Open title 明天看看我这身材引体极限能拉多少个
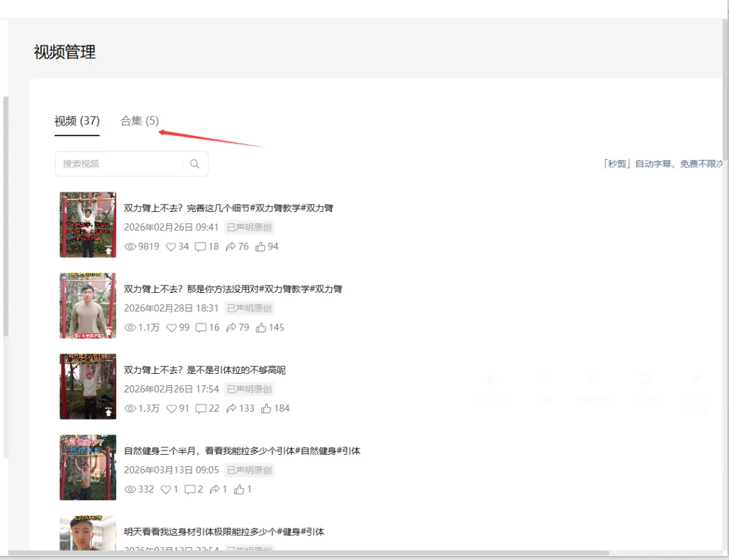The image size is (729, 560). tap(224, 532)
